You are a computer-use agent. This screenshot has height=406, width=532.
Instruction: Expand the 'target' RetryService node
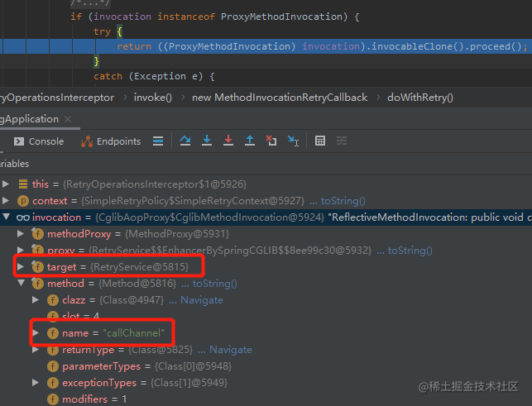pyautogui.click(x=21, y=266)
